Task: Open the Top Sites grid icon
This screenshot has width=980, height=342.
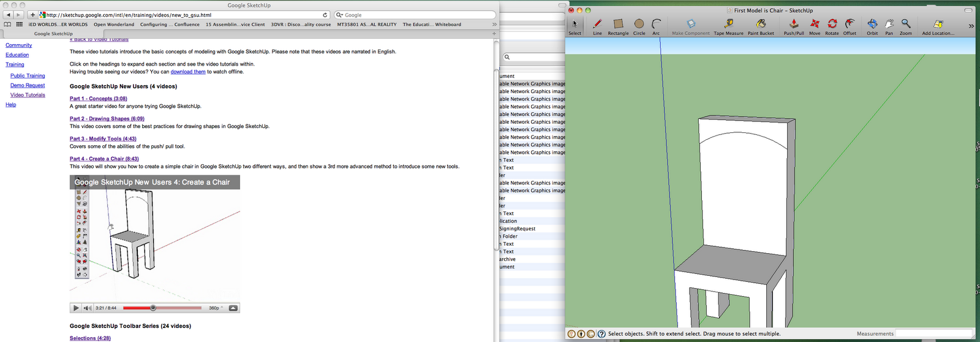Action: [20, 25]
